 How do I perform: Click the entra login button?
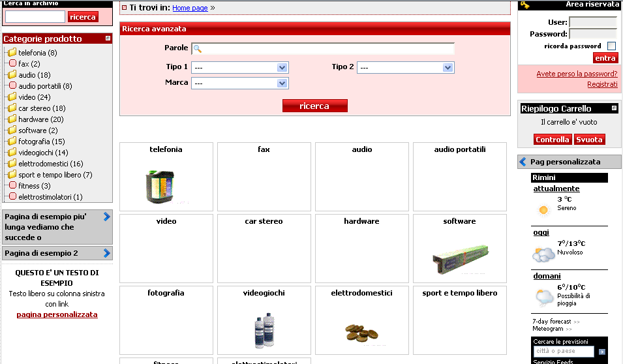coord(605,58)
